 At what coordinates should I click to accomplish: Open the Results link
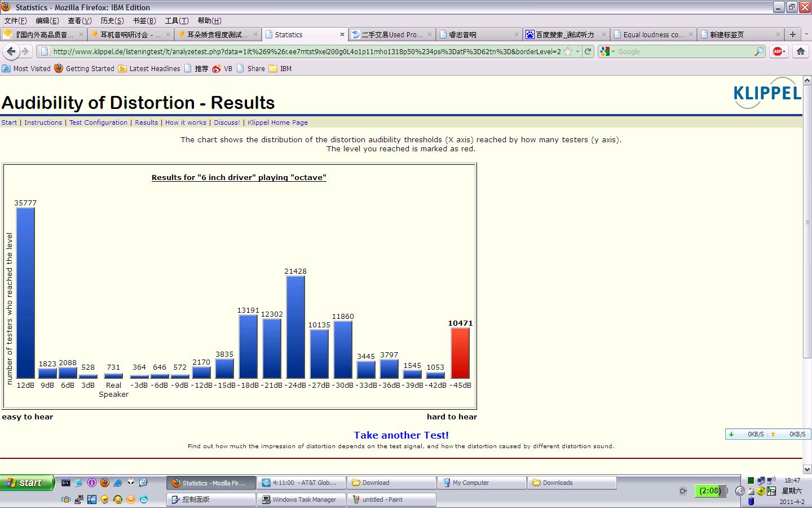click(146, 122)
